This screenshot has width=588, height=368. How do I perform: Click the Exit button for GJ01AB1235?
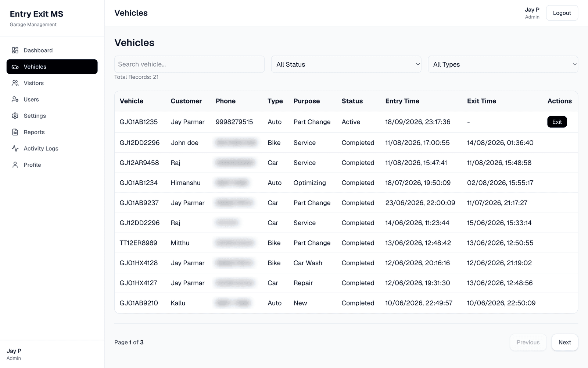(x=557, y=122)
